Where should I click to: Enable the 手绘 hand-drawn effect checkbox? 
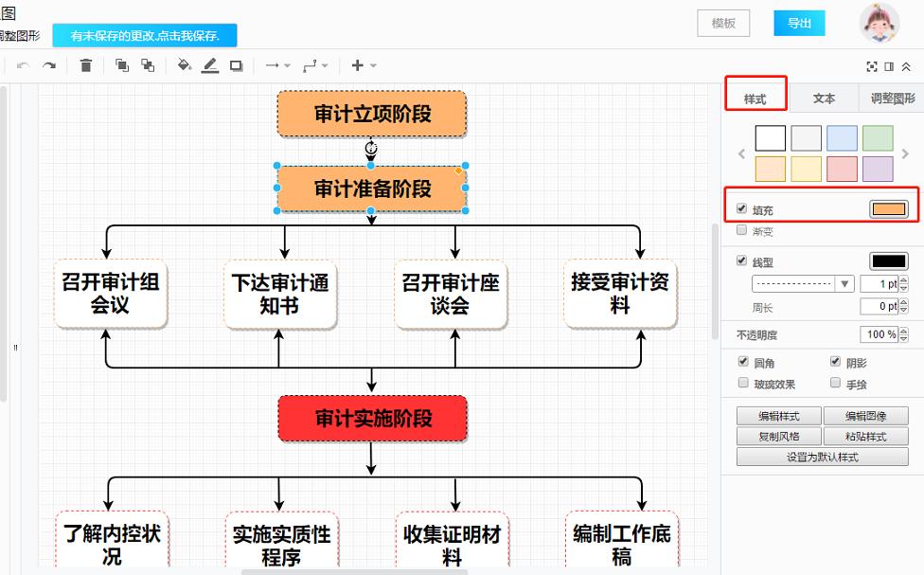point(834,383)
